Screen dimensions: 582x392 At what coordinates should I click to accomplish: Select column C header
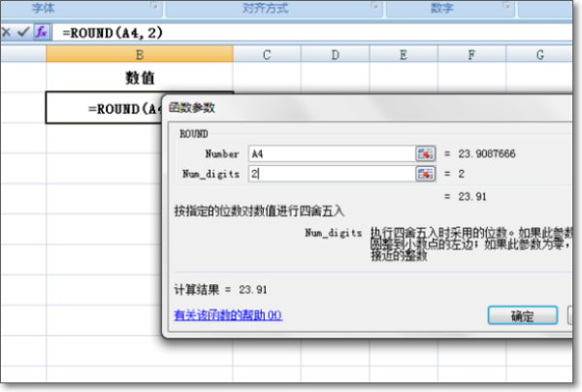click(x=267, y=54)
